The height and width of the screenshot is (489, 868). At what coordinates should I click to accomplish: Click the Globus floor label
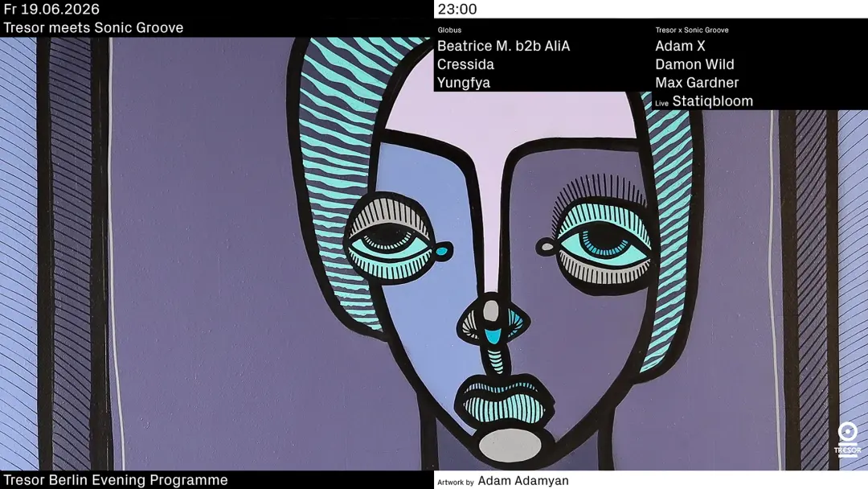449,30
